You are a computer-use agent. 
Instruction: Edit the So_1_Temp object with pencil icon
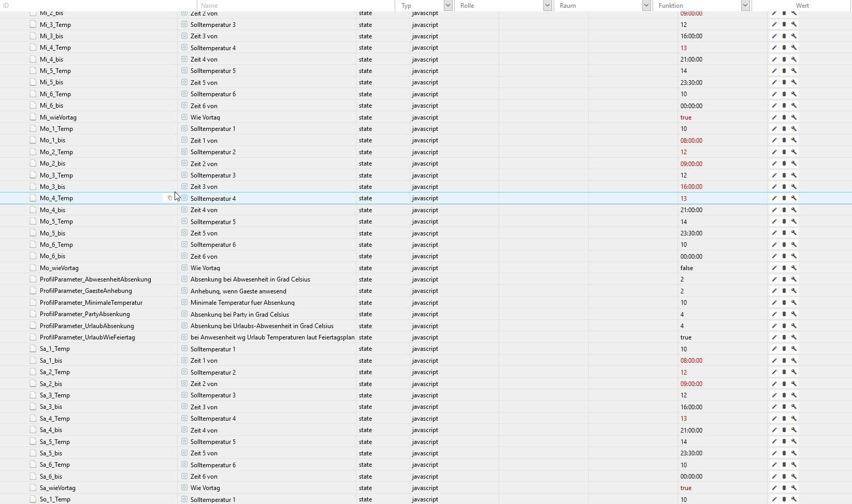(774, 499)
